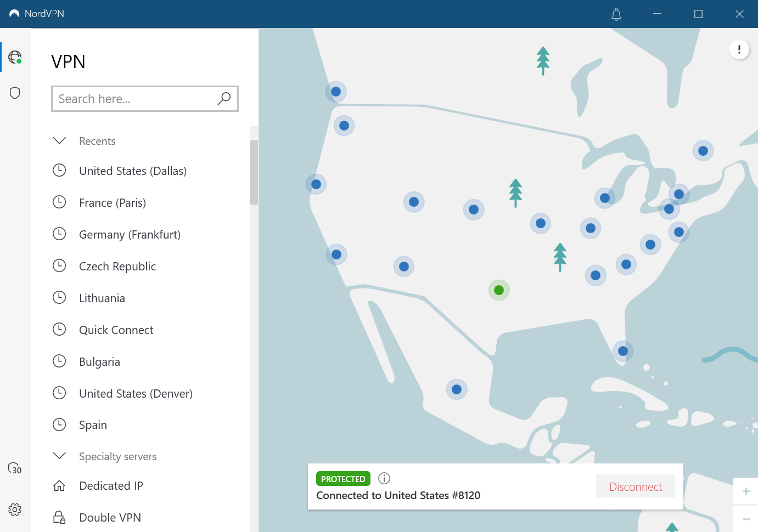This screenshot has height=532, width=758.
Task: Click the clock icon next to Quick Connect
Action: click(59, 330)
